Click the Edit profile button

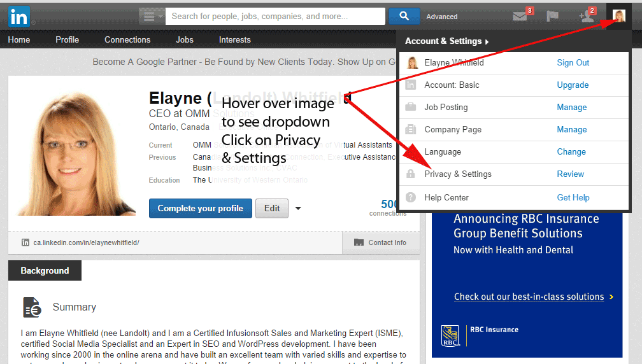click(x=272, y=208)
